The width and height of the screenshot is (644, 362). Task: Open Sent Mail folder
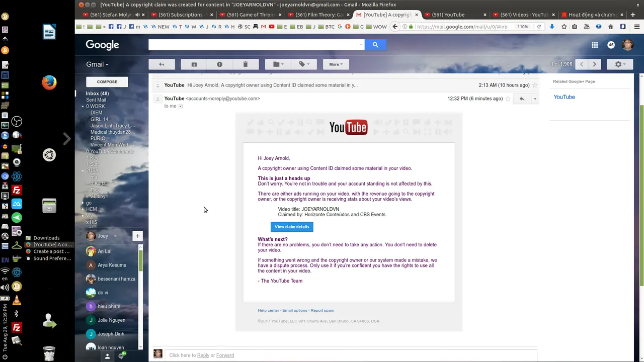[96, 100]
